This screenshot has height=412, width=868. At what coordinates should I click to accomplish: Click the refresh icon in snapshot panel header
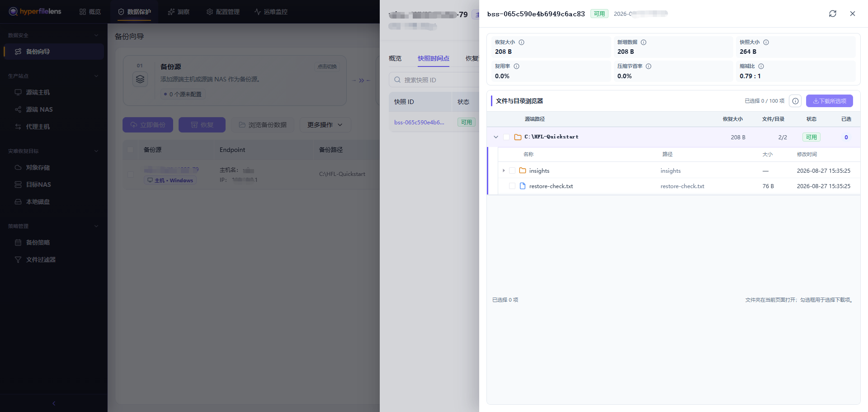point(832,14)
